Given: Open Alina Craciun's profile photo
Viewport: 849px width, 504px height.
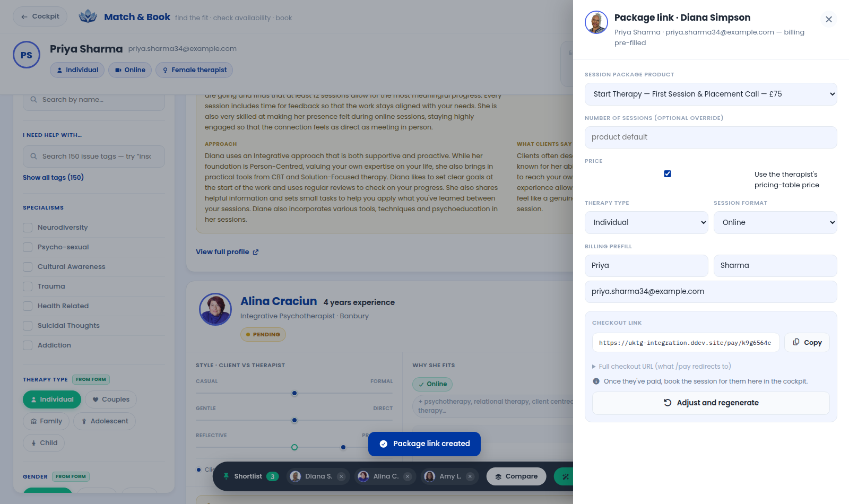Looking at the screenshot, I should (215, 309).
